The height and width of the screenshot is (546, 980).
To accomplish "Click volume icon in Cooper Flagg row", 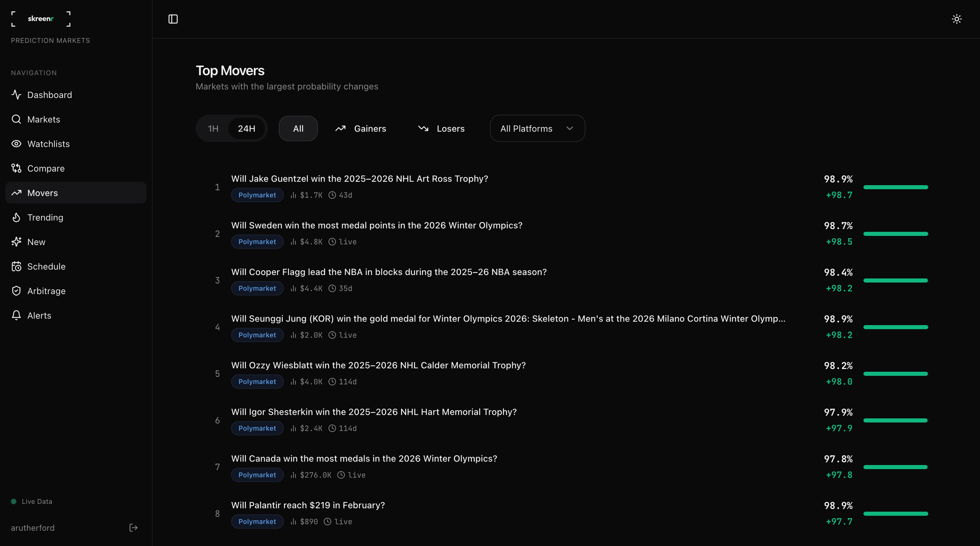I will click(x=293, y=288).
